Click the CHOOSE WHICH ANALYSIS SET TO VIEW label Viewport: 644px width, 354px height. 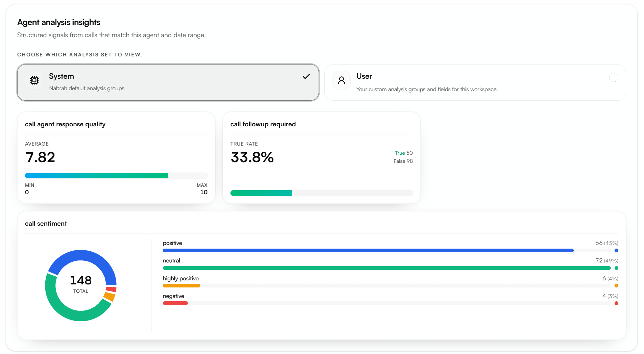tap(80, 55)
